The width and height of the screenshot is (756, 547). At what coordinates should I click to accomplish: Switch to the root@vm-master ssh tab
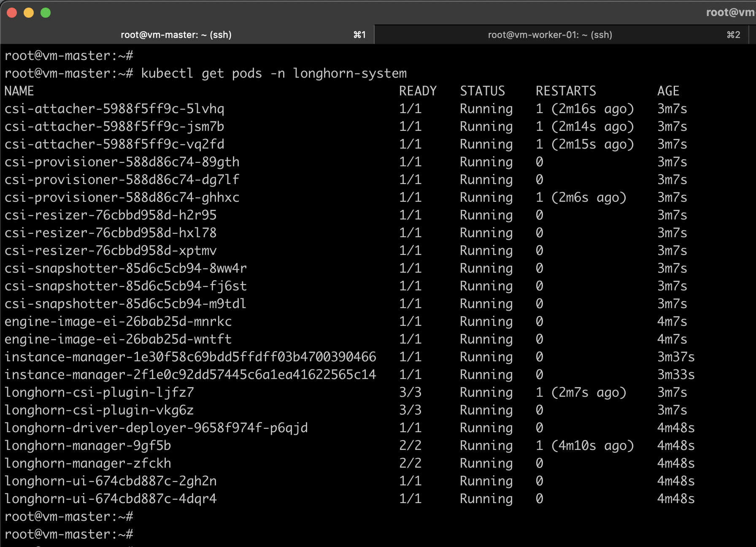coord(176,35)
